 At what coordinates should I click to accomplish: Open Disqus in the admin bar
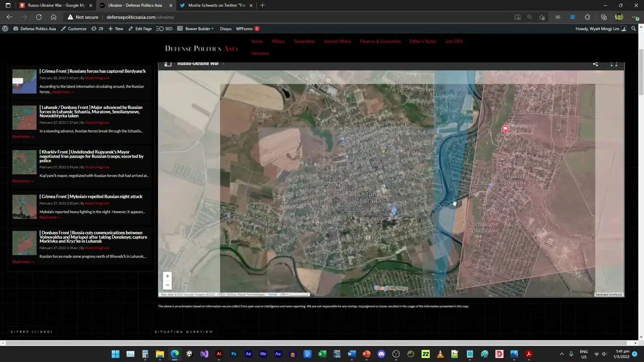pyautogui.click(x=226, y=29)
